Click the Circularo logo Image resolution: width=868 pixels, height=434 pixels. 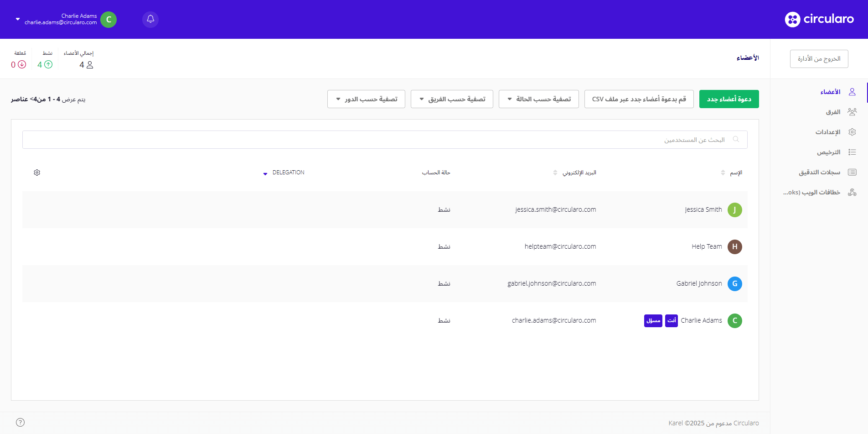[819, 19]
